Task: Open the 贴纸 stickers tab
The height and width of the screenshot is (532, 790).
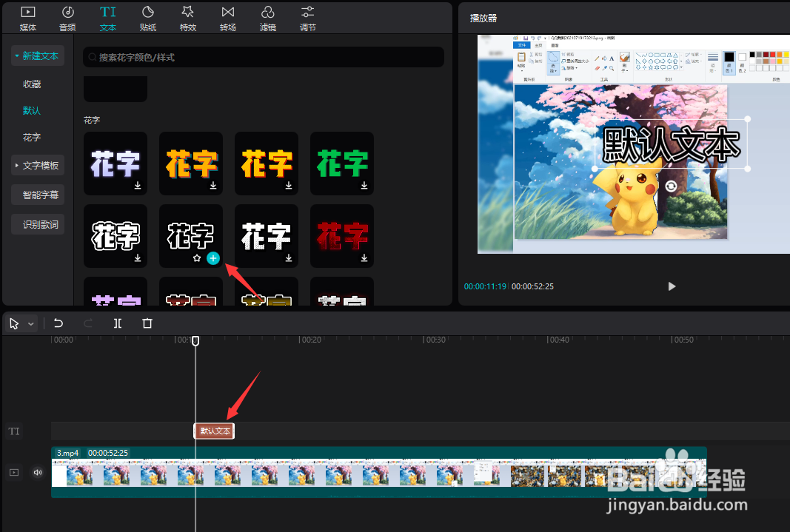Action: click(147, 18)
